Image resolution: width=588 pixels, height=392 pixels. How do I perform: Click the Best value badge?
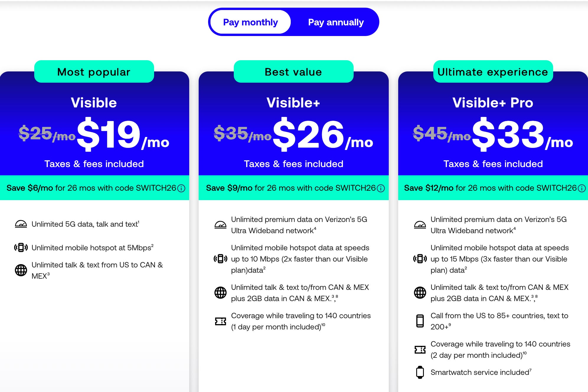293,72
